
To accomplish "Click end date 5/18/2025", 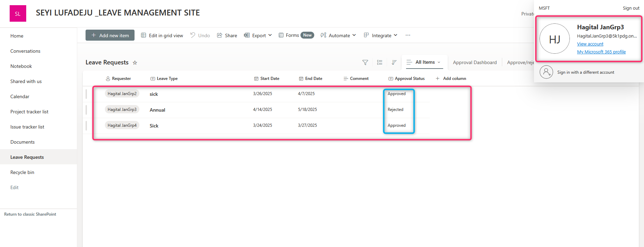I will pyautogui.click(x=307, y=110).
